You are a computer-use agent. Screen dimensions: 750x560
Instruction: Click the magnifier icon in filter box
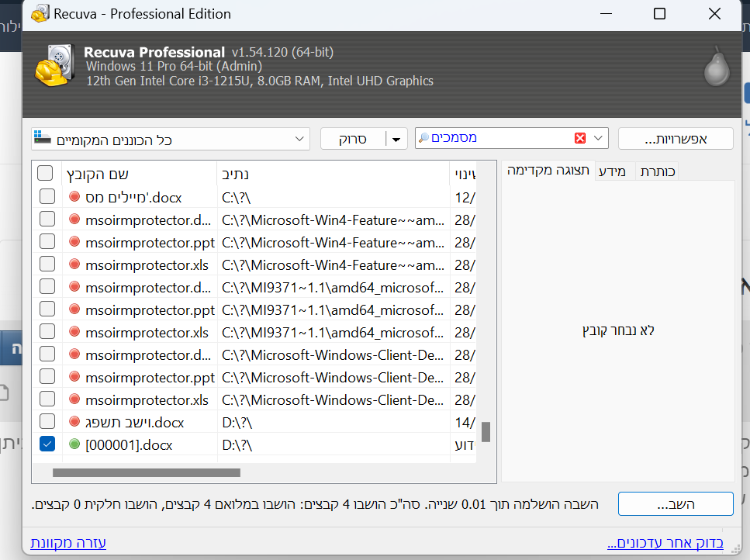click(x=423, y=138)
